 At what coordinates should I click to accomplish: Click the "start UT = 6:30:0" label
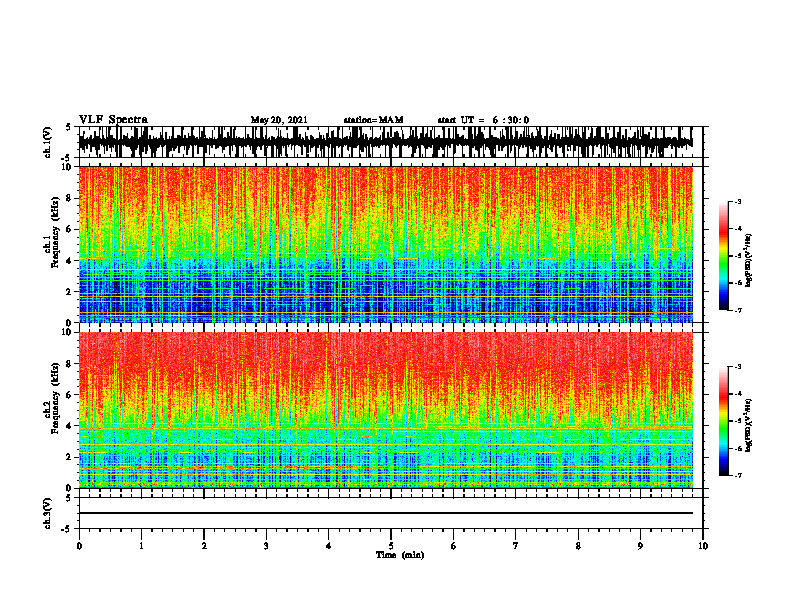click(483, 120)
